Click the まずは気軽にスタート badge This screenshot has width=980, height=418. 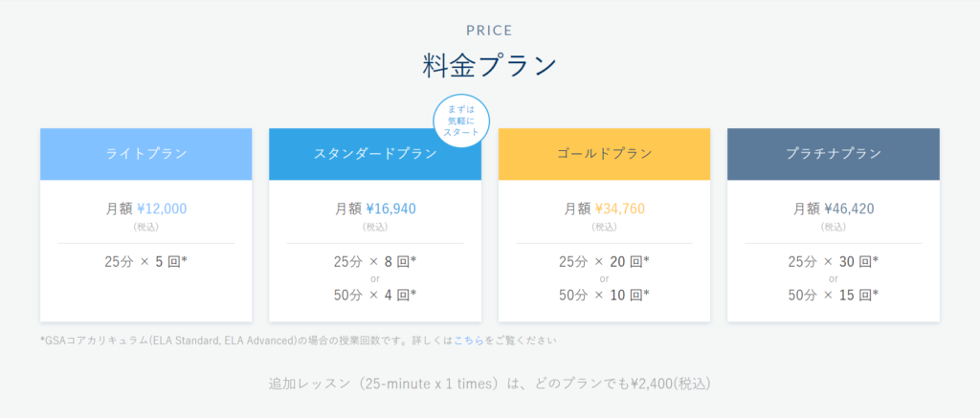462,121
